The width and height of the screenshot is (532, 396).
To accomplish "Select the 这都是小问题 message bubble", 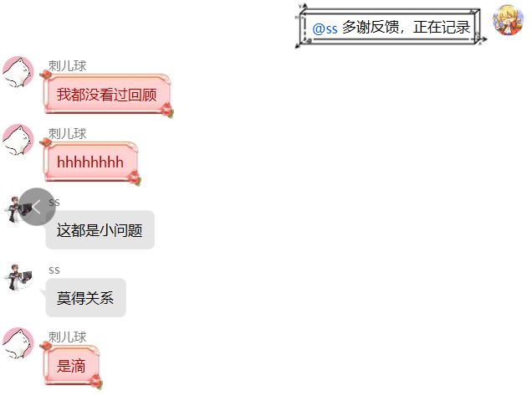I will pyautogui.click(x=100, y=230).
